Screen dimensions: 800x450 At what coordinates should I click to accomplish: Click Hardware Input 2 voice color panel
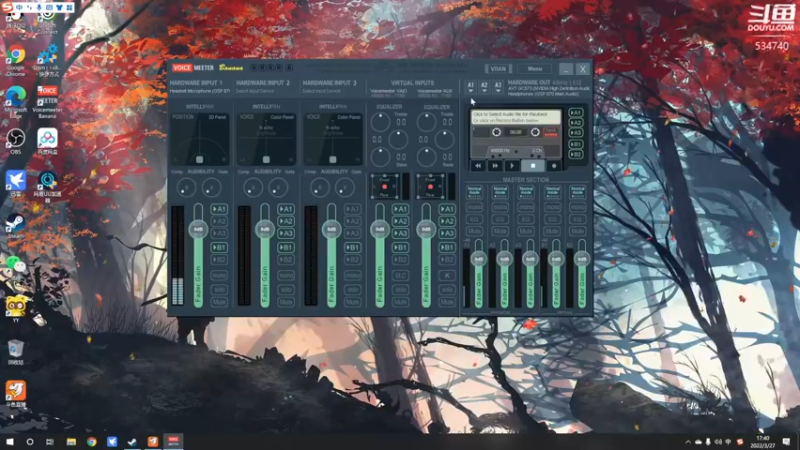(x=266, y=139)
